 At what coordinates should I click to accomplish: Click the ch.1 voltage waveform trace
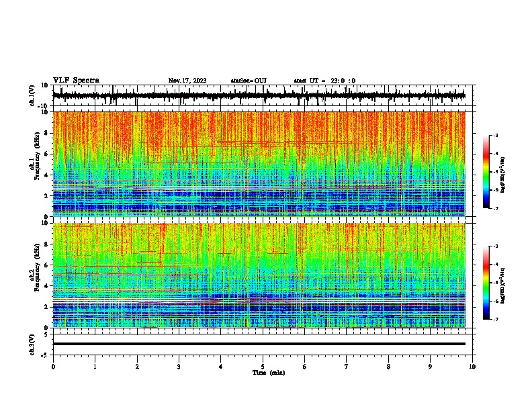point(259,95)
